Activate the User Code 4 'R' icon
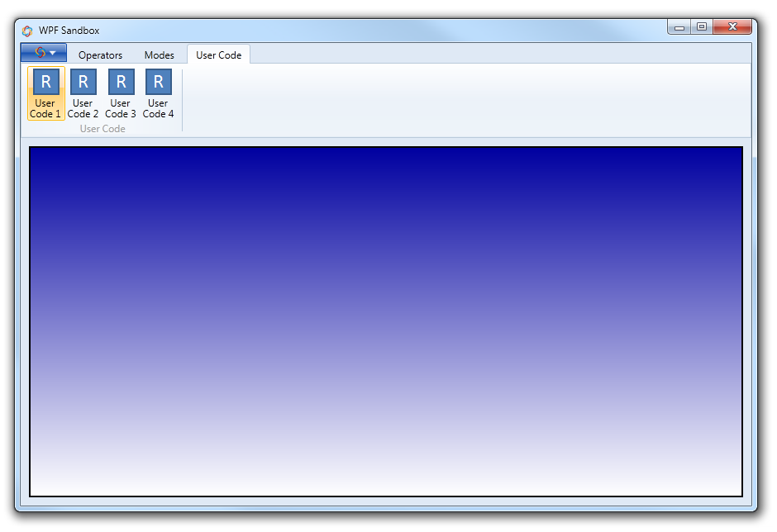Viewport: 777px width, 532px height. [x=159, y=82]
